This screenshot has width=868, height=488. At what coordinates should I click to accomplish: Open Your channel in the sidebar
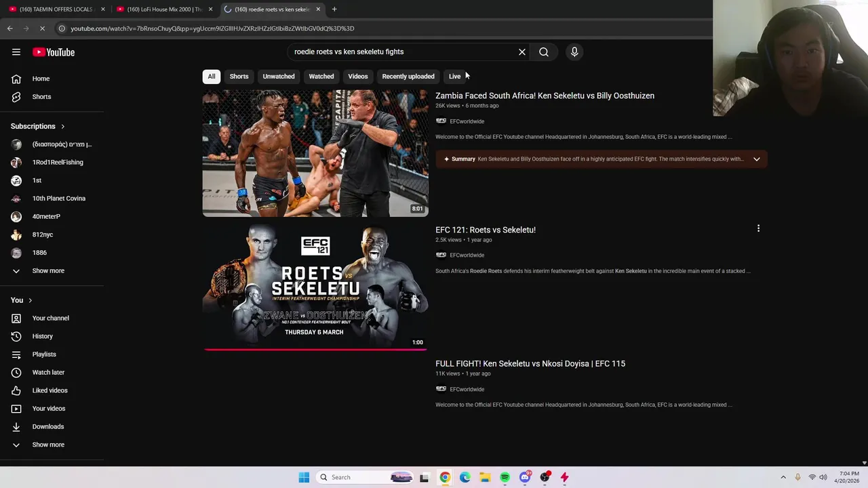(x=52, y=318)
